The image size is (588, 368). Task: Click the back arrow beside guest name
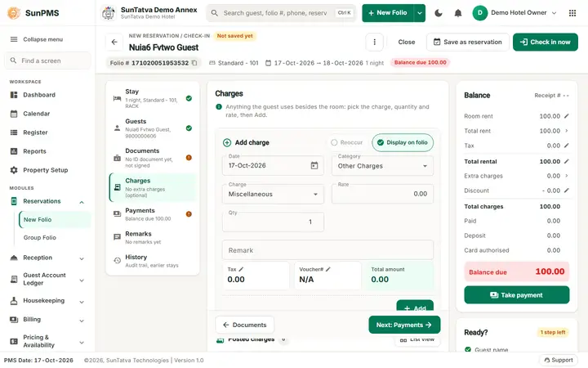pos(114,42)
